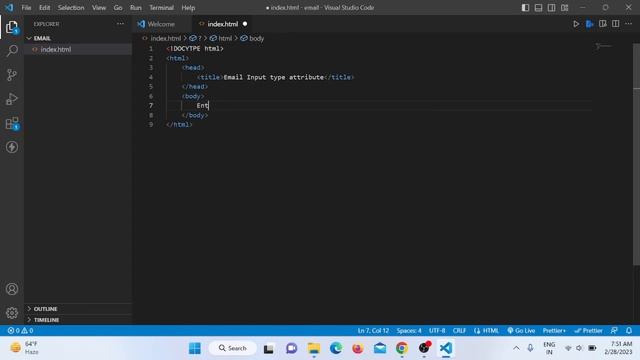
Task: Open the lightning bolt extension view
Action: click(x=12, y=147)
